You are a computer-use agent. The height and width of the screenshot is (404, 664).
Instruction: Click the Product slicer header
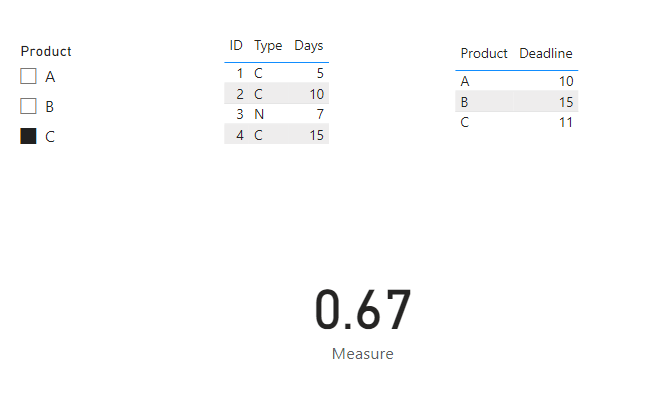(x=46, y=51)
